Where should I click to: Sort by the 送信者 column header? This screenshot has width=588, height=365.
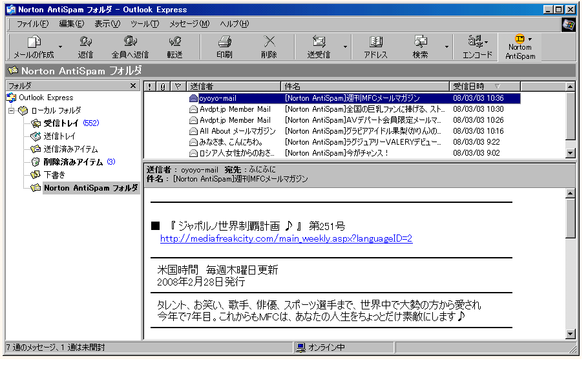coord(234,87)
